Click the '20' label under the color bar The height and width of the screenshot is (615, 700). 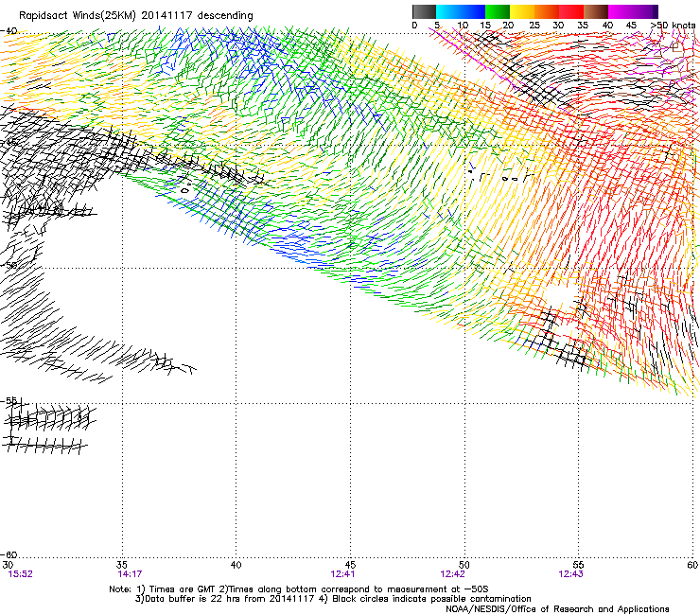(509, 26)
